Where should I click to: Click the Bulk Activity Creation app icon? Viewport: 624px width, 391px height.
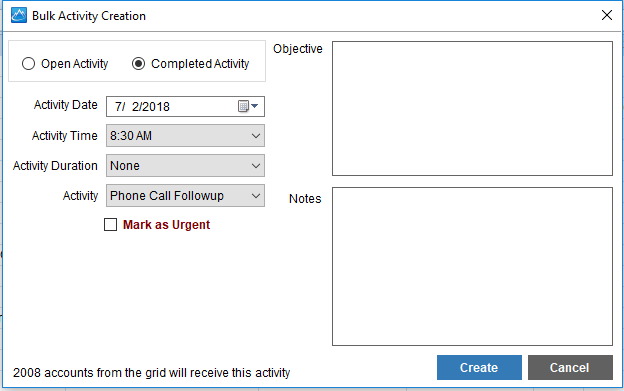pos(19,16)
